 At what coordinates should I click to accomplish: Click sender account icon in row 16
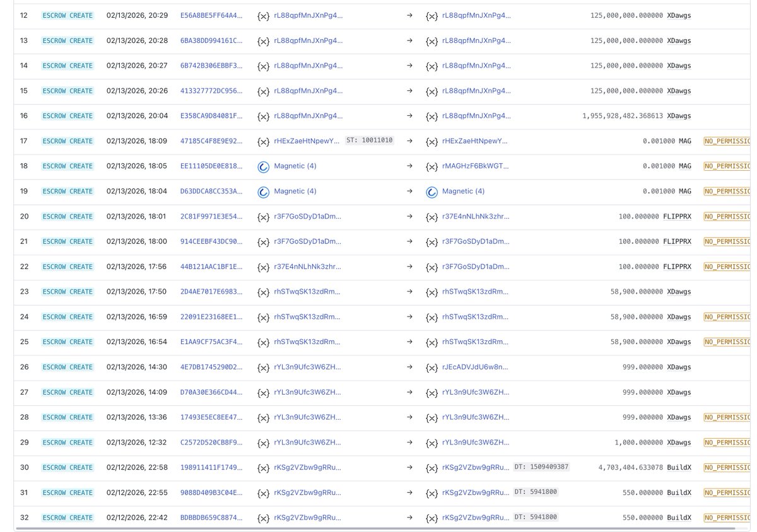pos(264,116)
